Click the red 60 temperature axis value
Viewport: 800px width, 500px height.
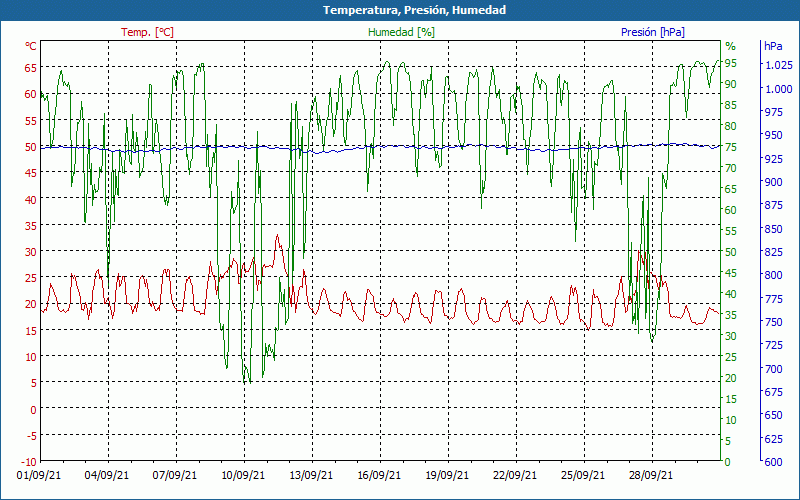tap(31, 94)
